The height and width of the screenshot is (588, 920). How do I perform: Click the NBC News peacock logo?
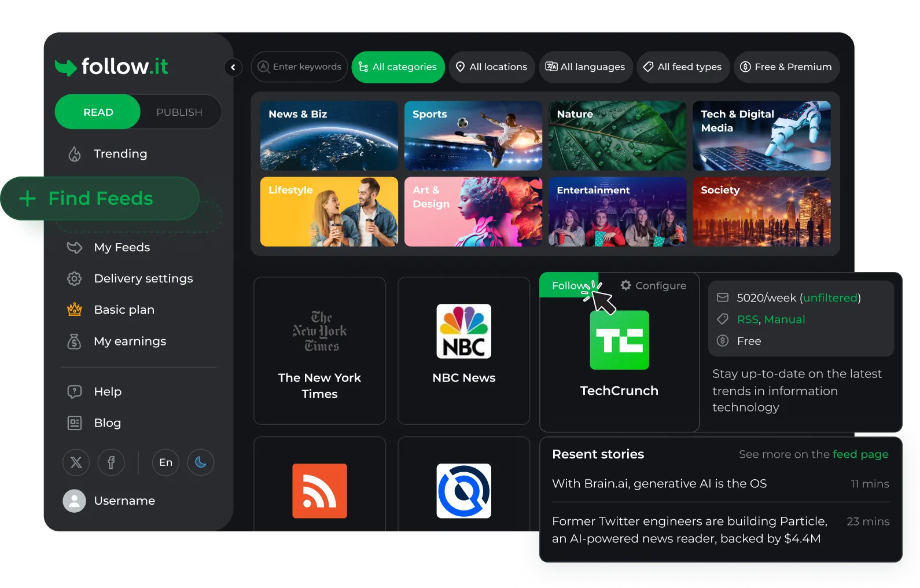[x=463, y=331]
